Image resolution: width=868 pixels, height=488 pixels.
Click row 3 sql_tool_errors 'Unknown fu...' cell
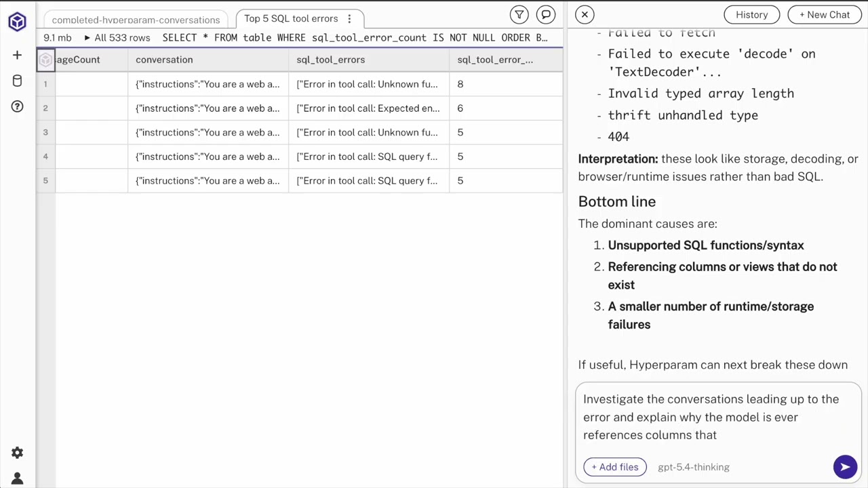(368, 132)
